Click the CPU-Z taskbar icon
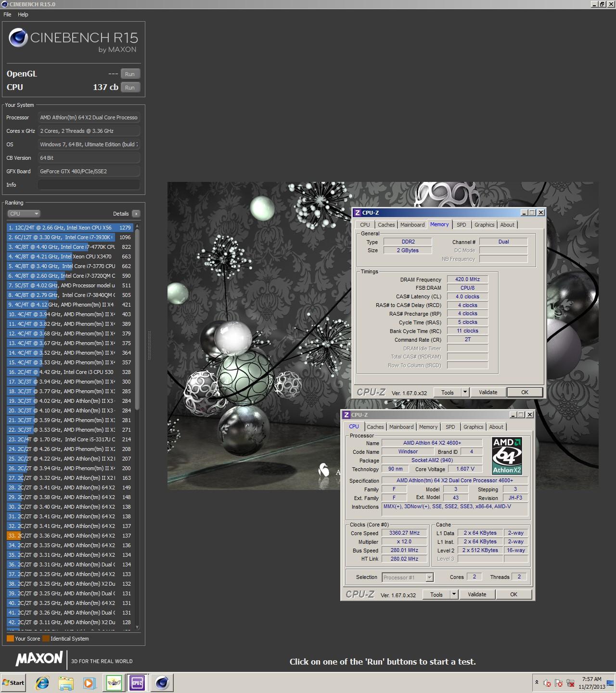Screen dimensions: 616x693 click(x=137, y=682)
